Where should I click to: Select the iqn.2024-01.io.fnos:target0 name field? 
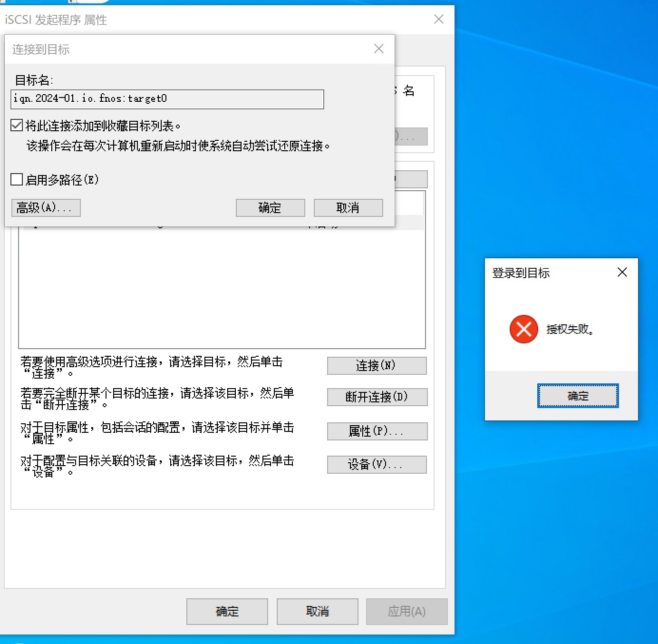click(167, 99)
